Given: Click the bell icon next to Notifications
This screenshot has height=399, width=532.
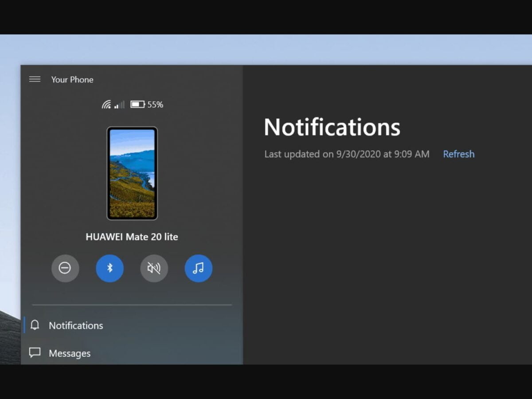Looking at the screenshot, I should click(x=35, y=325).
